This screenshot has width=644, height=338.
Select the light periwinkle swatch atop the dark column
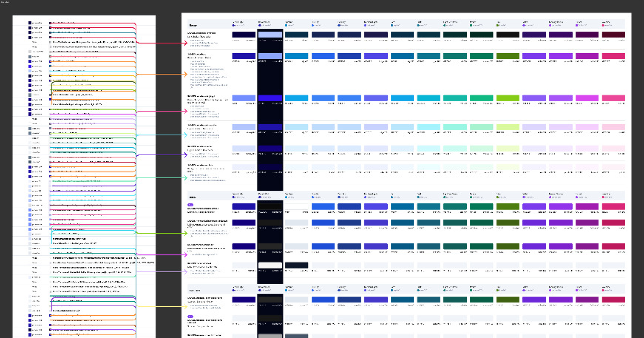(270, 35)
